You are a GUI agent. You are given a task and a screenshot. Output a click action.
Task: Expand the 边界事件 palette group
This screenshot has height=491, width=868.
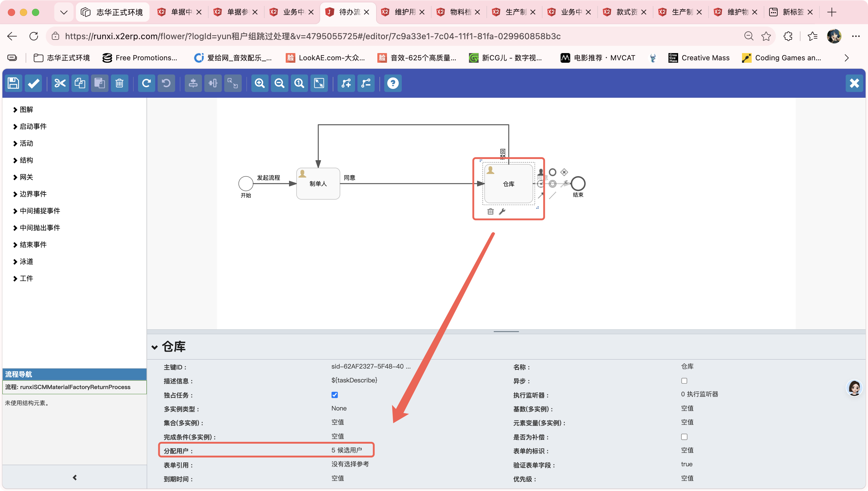30,194
